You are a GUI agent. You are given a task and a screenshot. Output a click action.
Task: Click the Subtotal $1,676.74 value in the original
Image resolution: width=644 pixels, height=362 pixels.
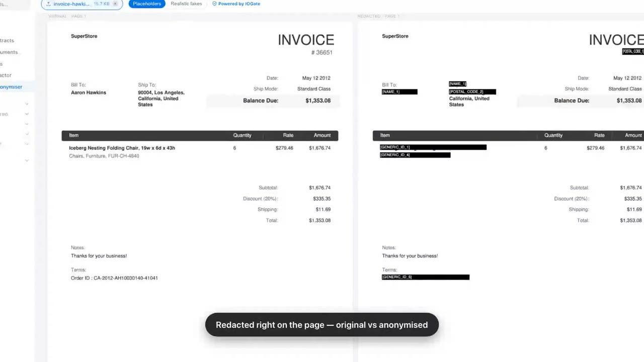point(319,188)
